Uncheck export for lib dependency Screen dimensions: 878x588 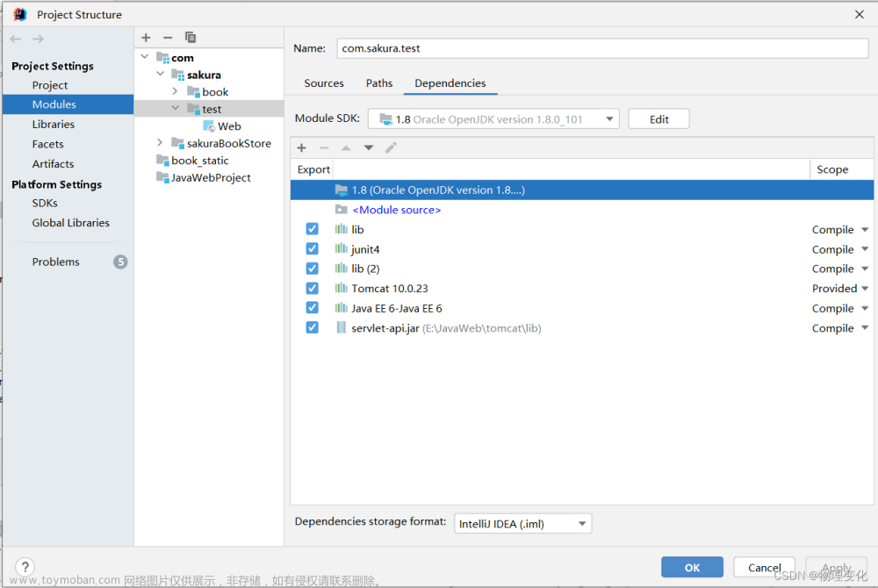pos(312,229)
